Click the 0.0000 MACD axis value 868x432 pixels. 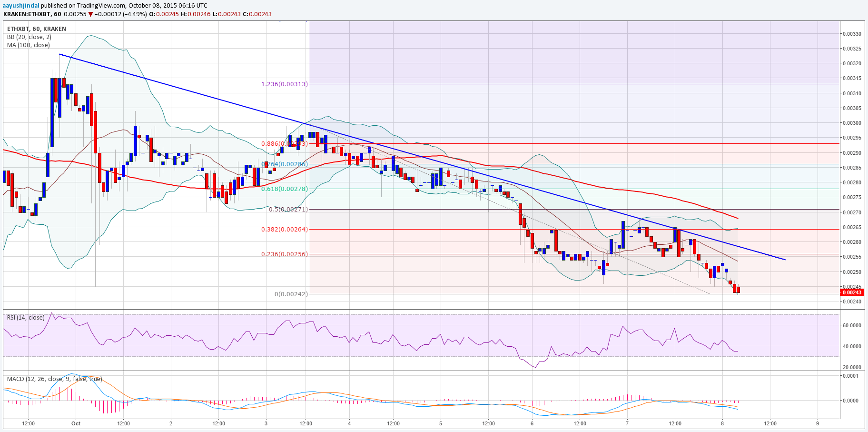[850, 401]
